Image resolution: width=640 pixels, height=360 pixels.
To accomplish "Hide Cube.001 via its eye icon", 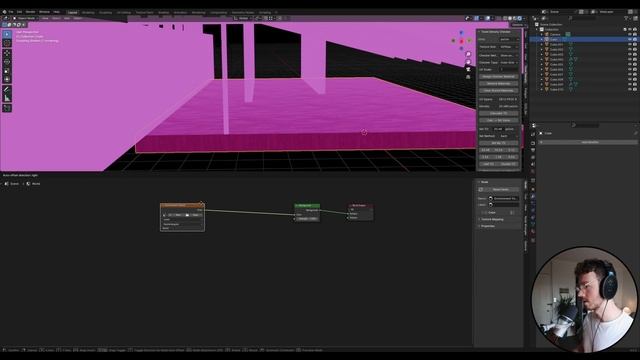I will (630, 44).
